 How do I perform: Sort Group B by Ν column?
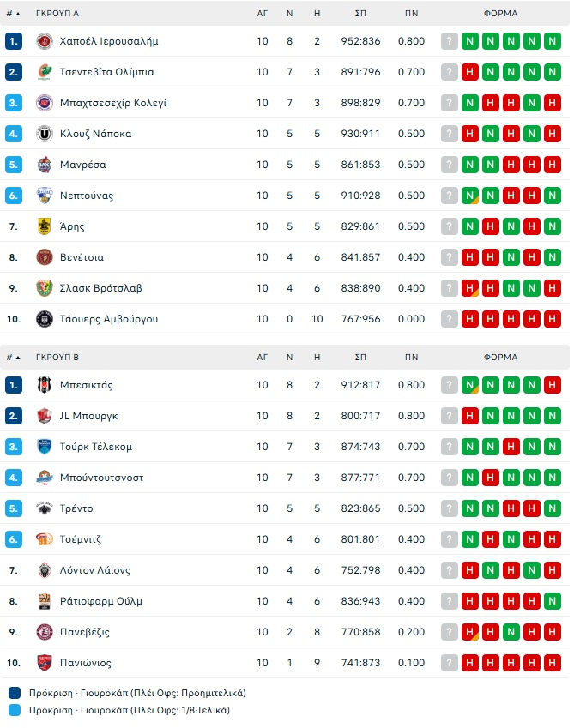tap(290, 358)
